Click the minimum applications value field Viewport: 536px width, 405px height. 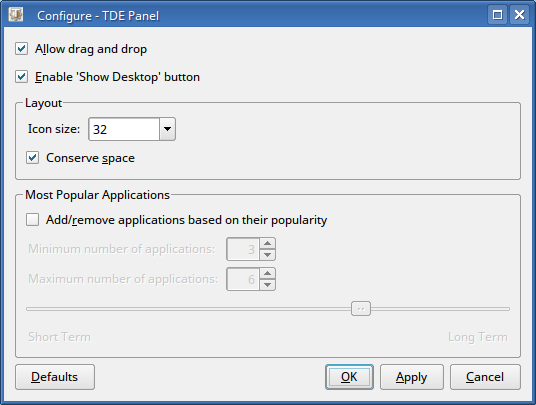coord(243,249)
